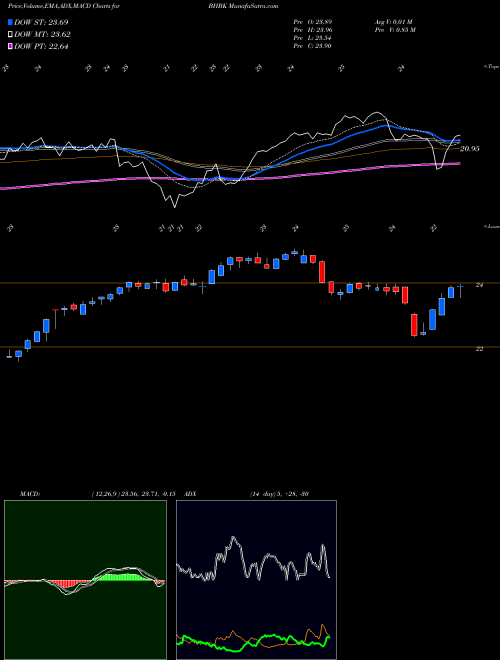Click the '<Lows' marker label
Screen dimensions: 500x660
(x=491, y=226)
